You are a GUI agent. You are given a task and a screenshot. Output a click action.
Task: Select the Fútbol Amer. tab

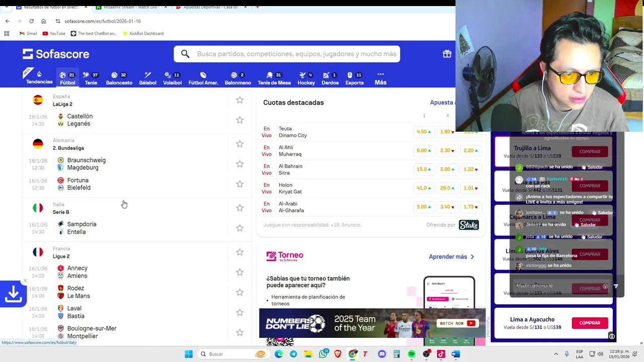click(203, 78)
